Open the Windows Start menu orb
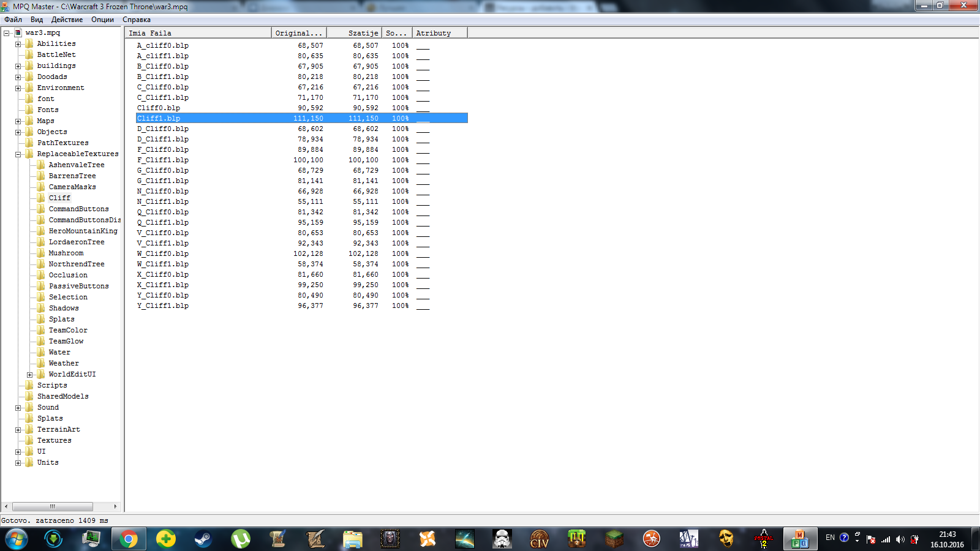Image resolution: width=980 pixels, height=551 pixels. click(x=17, y=539)
